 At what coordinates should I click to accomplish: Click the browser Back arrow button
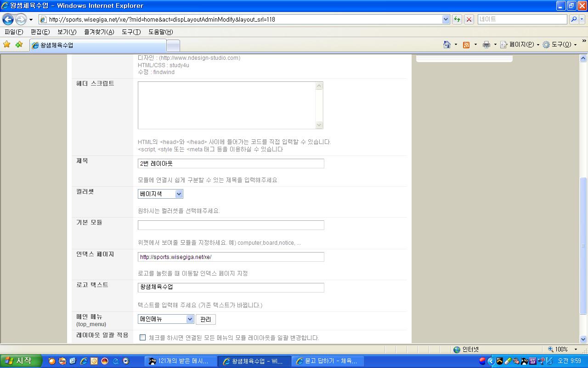[x=8, y=19]
